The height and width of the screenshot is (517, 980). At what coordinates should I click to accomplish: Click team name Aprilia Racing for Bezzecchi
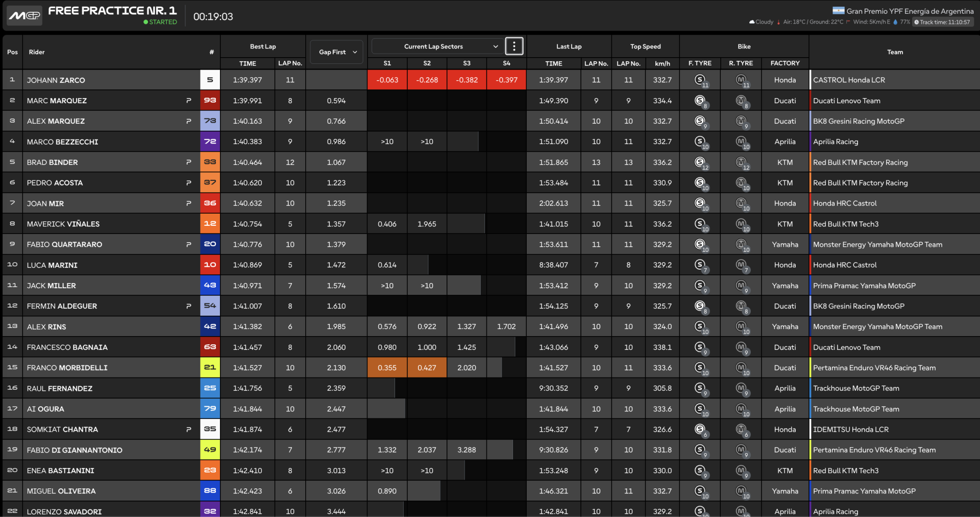(836, 142)
